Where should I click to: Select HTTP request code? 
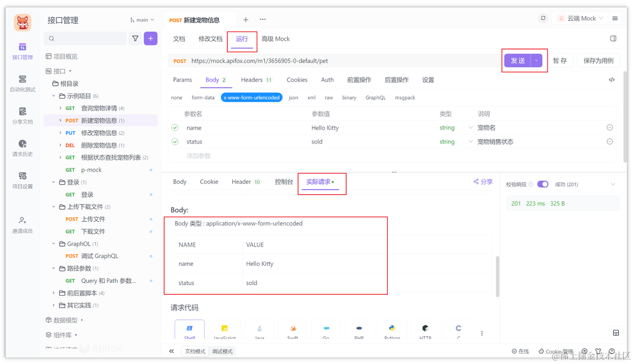(x=425, y=331)
